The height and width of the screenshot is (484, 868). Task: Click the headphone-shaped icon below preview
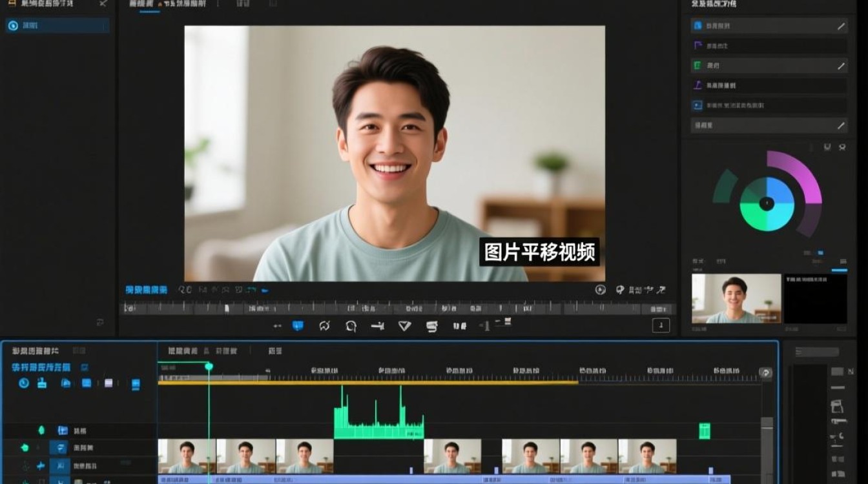[351, 326]
